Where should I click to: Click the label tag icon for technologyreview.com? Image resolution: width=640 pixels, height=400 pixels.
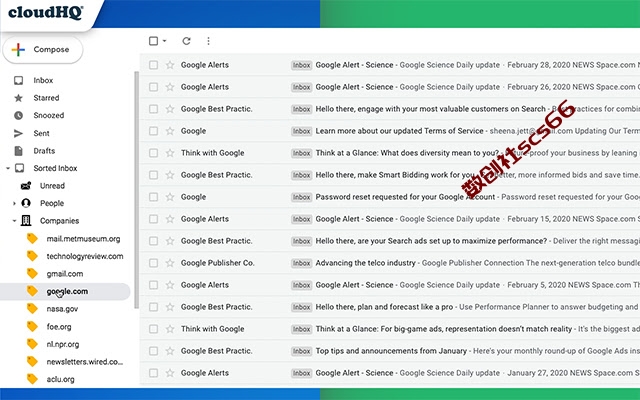(x=32, y=256)
